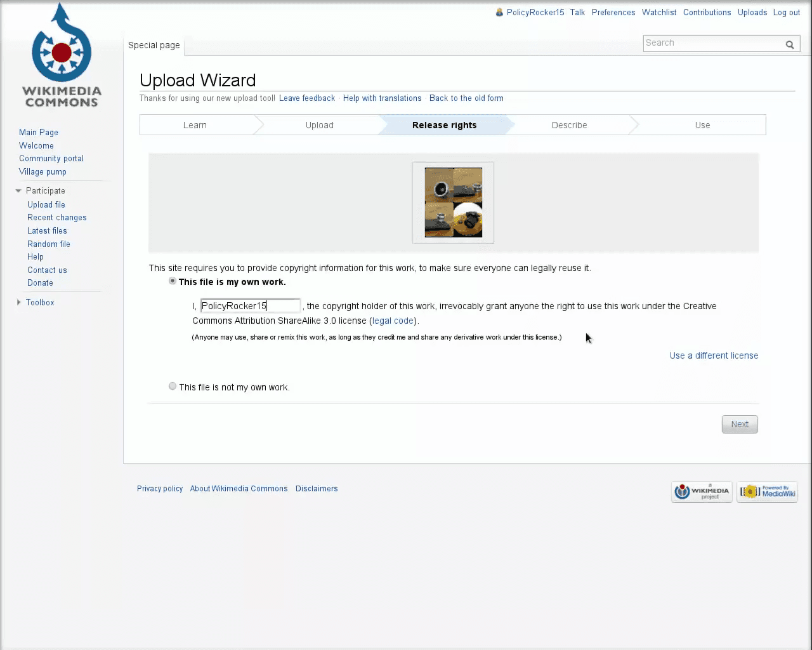Image resolution: width=812 pixels, height=650 pixels.
Task: Select 'This file is my own work' radio
Action: (173, 281)
